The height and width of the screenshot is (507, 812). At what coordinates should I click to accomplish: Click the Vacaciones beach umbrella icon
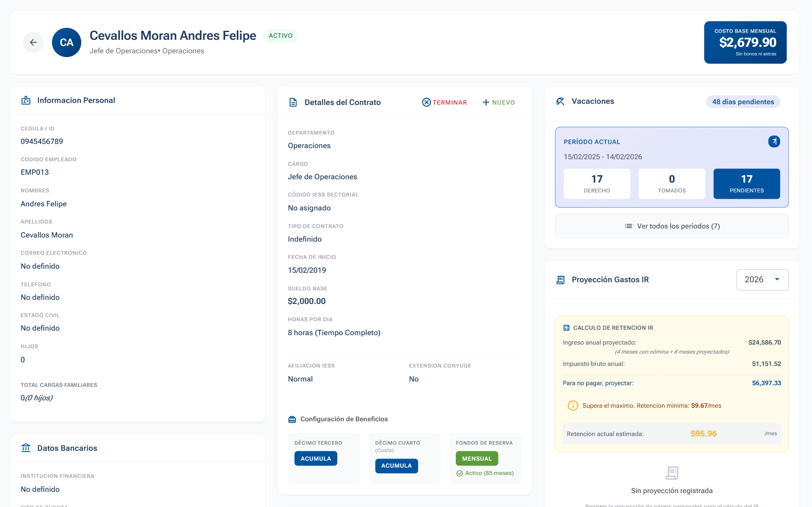[x=560, y=101]
